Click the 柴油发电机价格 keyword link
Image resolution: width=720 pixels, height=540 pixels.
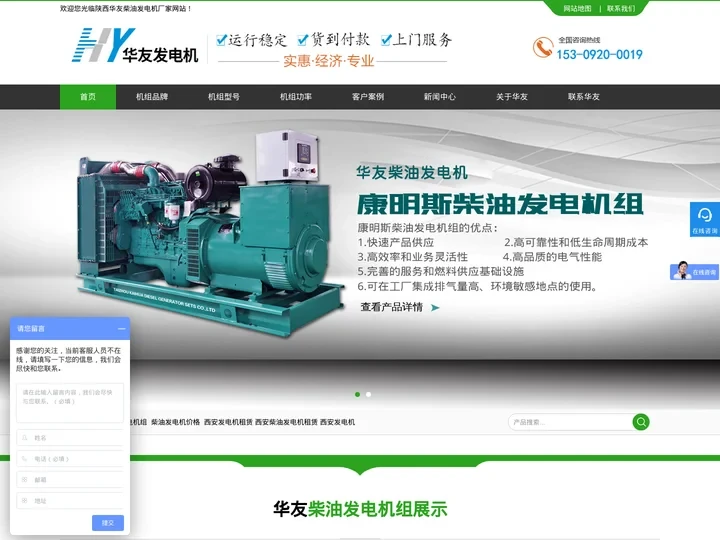point(175,422)
